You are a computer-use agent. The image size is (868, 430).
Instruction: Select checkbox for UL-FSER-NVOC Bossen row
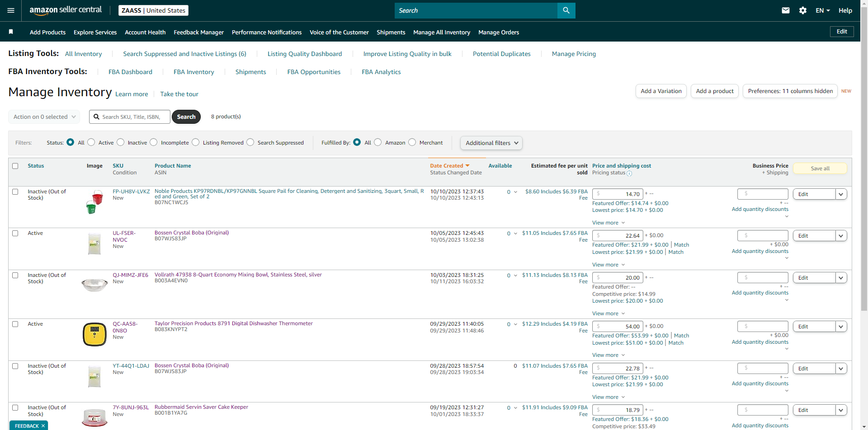[x=15, y=233]
